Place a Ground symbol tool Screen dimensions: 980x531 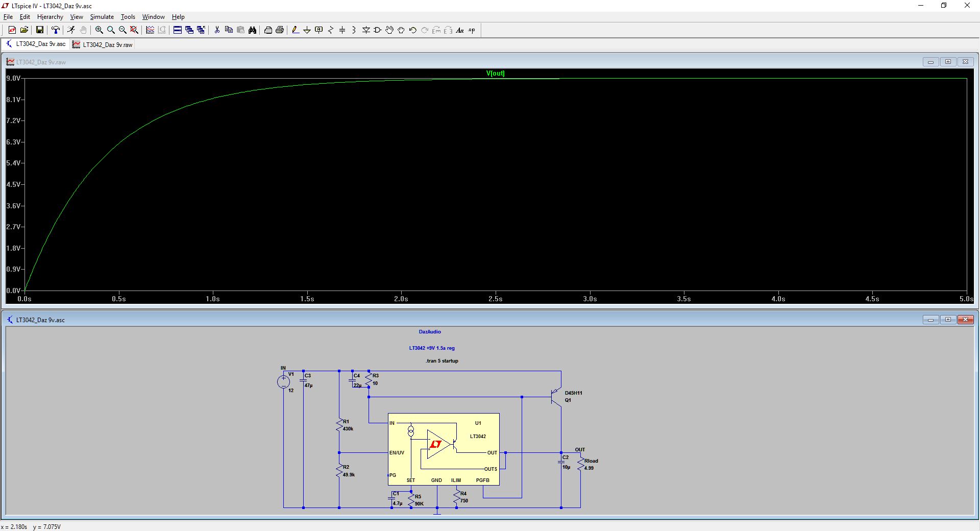pos(307,30)
